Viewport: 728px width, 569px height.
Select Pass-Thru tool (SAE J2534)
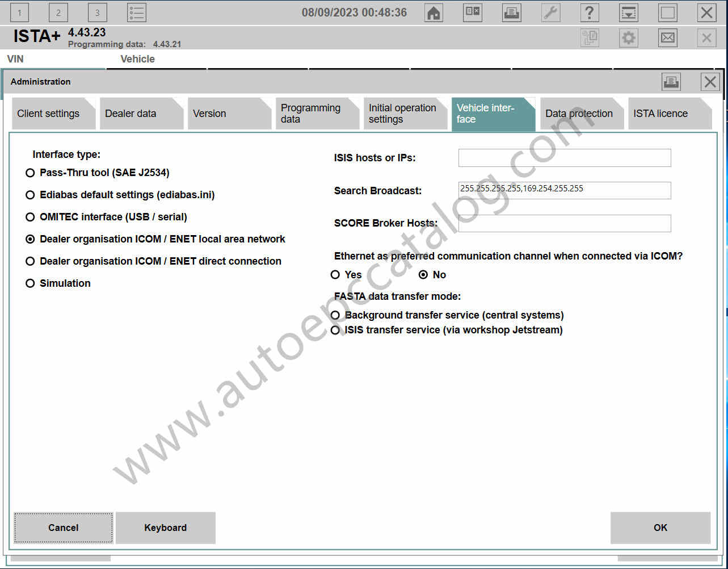[98, 173]
